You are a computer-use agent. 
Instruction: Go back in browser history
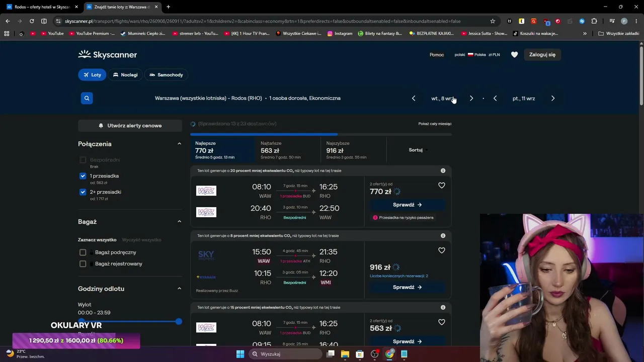coord(8,21)
